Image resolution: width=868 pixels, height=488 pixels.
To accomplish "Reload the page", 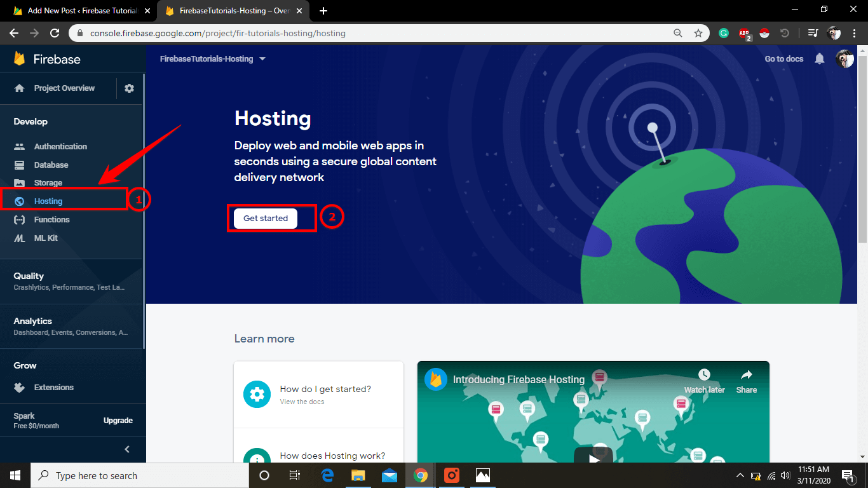I will tap(55, 33).
